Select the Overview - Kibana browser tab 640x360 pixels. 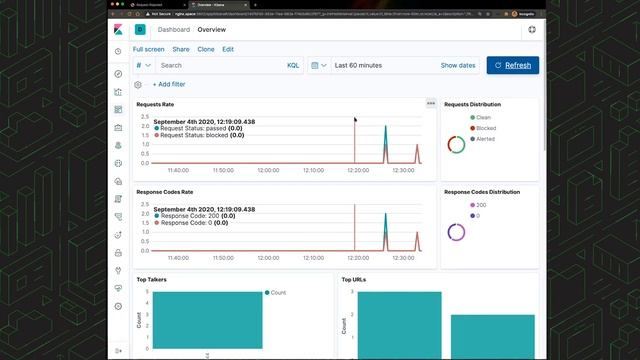pos(219,5)
